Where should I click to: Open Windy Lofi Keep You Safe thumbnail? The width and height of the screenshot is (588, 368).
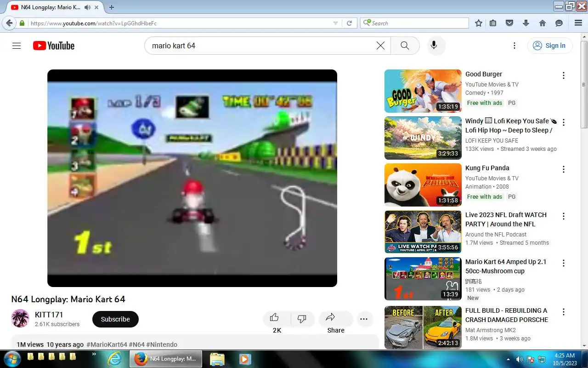(423, 138)
